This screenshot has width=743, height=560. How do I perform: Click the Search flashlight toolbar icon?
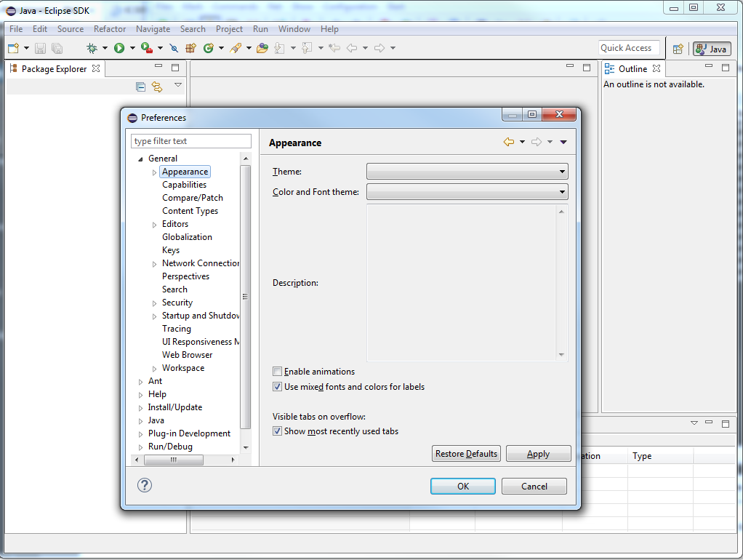[236, 48]
